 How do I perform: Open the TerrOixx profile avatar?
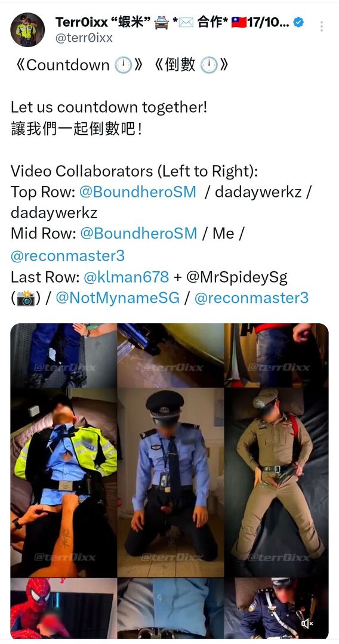[27, 30]
